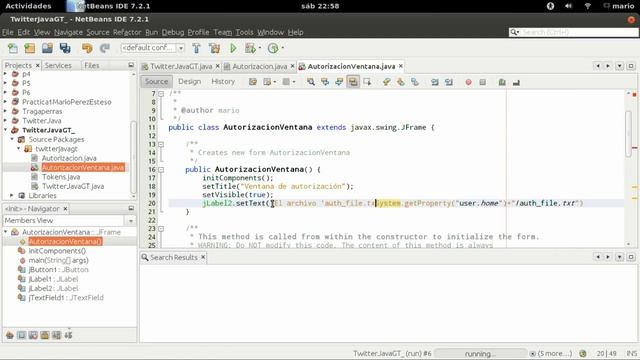
Task: Expand the Tragaperras project node
Action: coord(6,111)
